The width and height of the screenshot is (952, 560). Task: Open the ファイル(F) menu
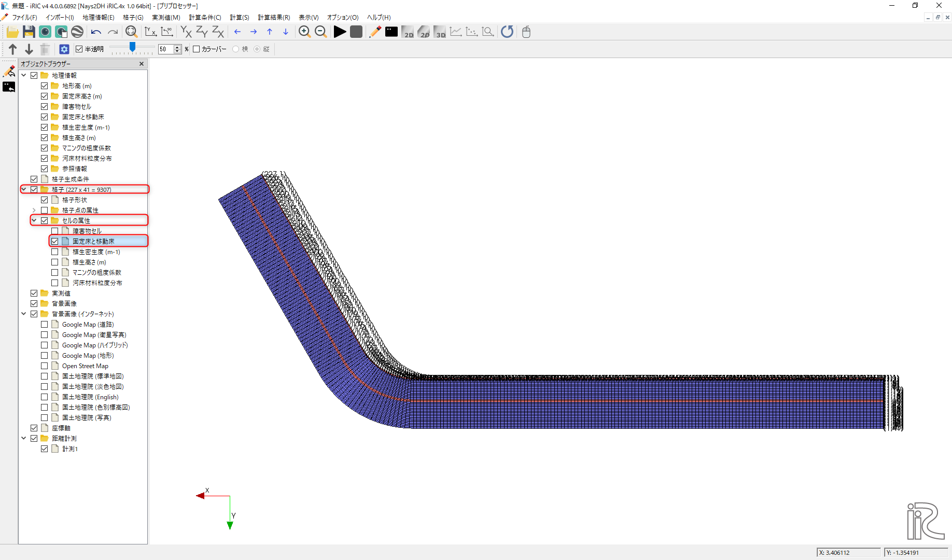pos(24,18)
